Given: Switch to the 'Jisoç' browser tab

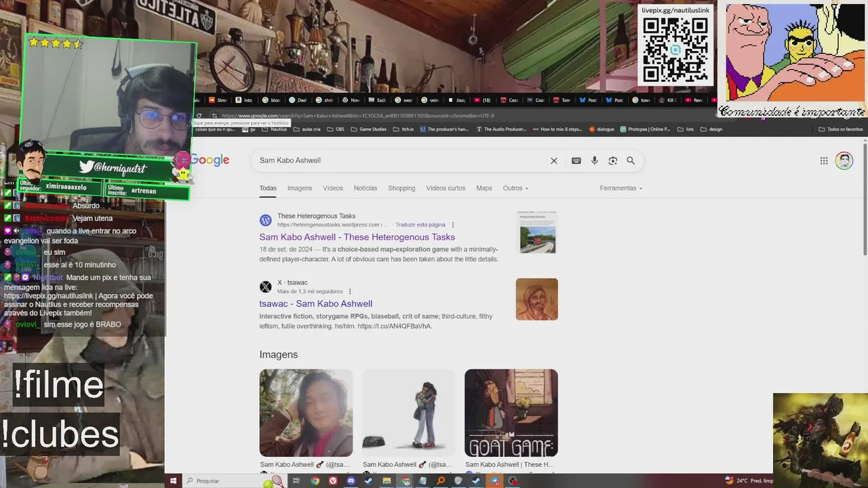Looking at the screenshot, I should pos(456,100).
